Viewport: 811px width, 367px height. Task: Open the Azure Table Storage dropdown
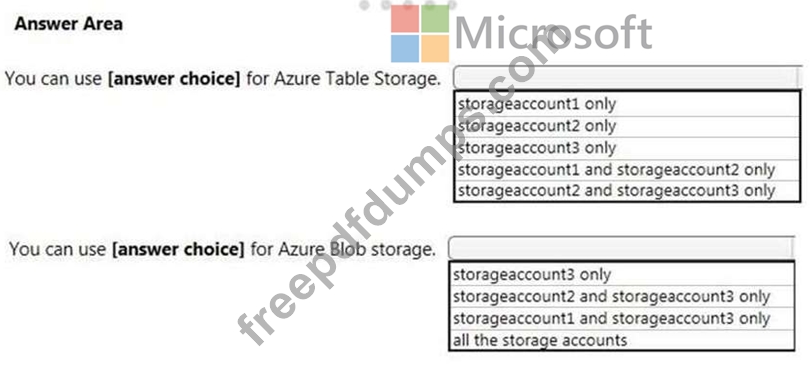(x=627, y=77)
